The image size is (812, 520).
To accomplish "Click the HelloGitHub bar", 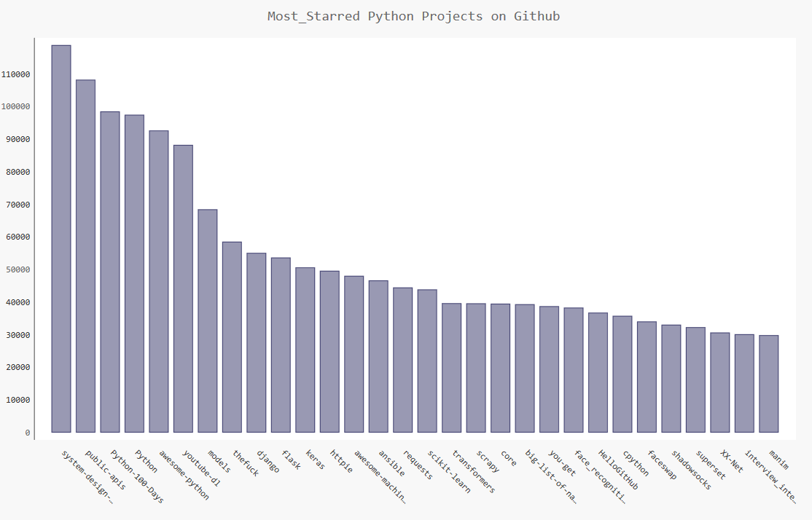I will [x=598, y=373].
